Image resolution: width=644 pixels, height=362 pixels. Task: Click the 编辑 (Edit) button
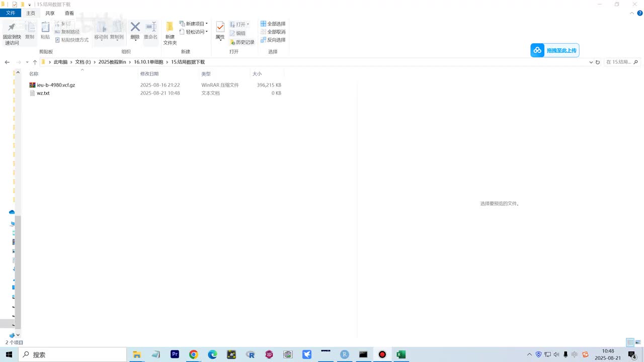[x=237, y=33]
